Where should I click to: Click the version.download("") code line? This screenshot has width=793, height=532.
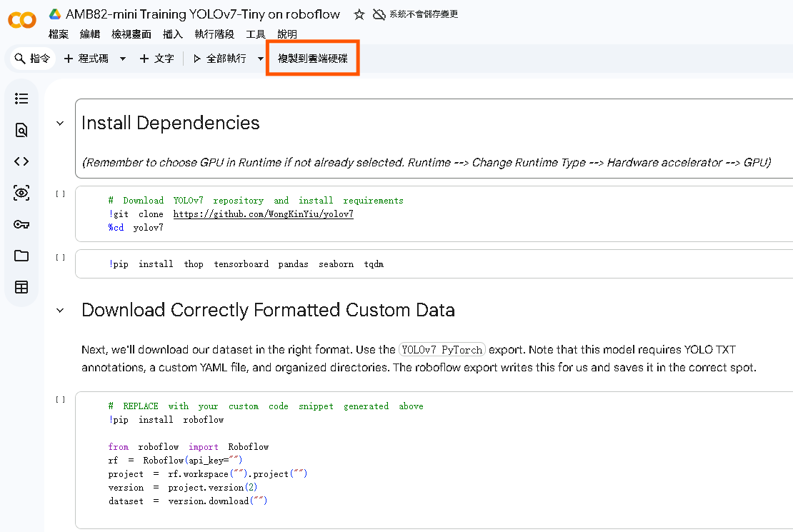188,501
